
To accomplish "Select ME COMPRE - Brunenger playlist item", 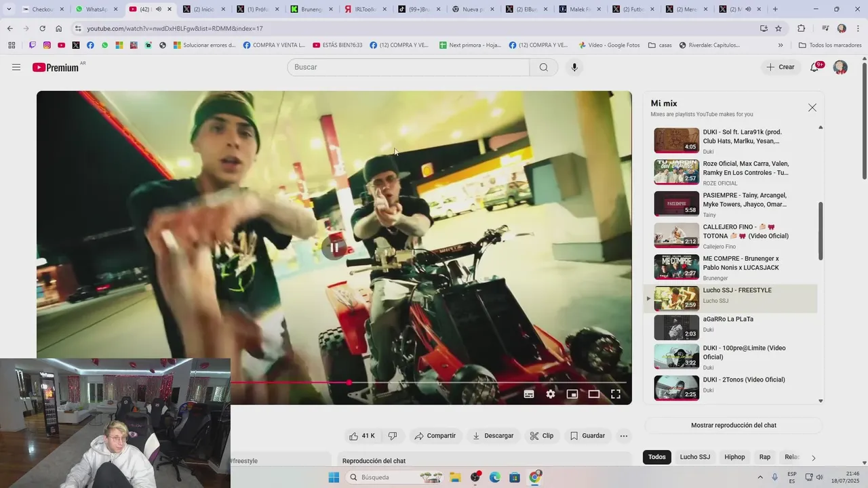I will 731,267.
